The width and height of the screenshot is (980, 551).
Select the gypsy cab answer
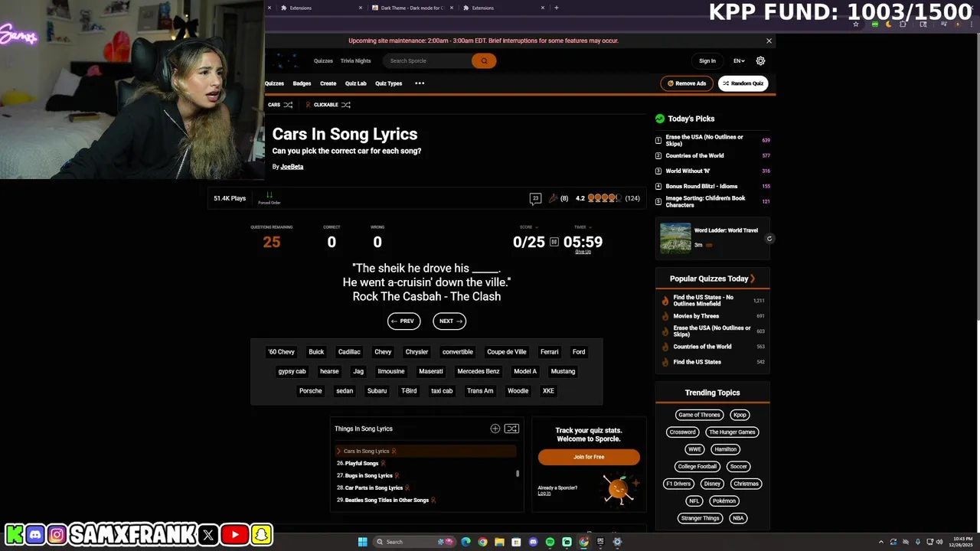pos(292,371)
